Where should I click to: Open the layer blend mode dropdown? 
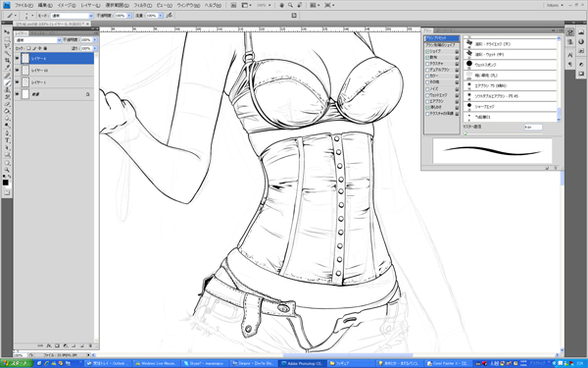(38, 40)
